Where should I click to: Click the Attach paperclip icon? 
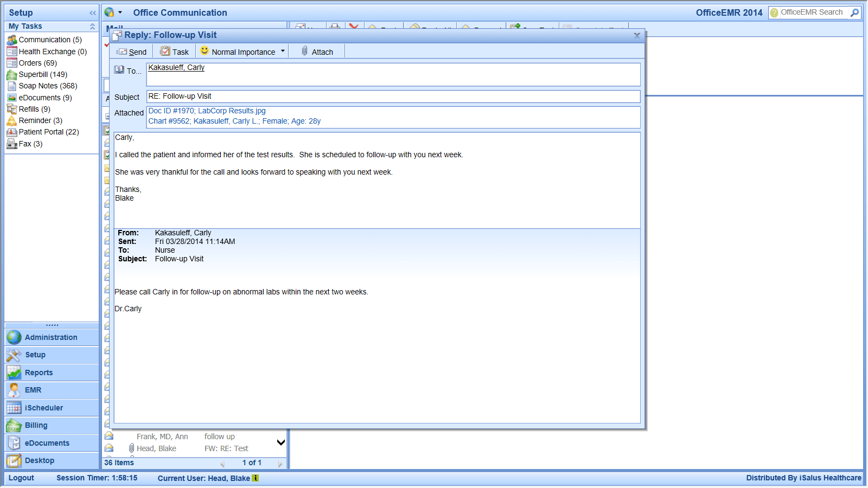[305, 52]
